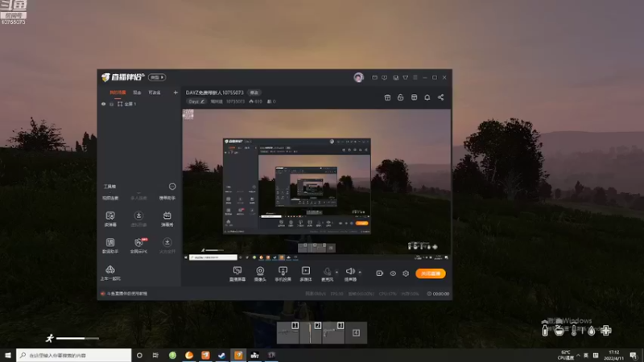This screenshot has height=362, width=644.
Task: Open the settings gear in bottom bar
Action: pyautogui.click(x=406, y=274)
